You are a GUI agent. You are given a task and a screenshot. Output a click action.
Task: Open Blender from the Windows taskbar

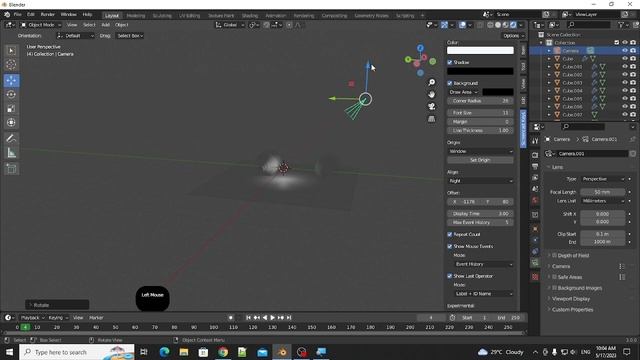tap(282, 352)
